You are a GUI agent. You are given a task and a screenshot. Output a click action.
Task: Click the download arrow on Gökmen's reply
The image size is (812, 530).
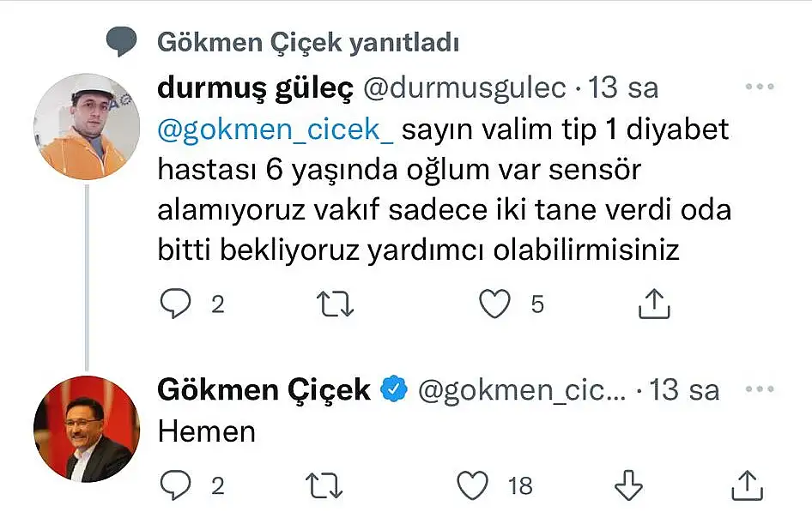point(629,485)
